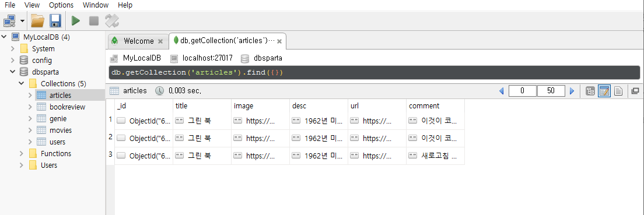Image resolution: width=644 pixels, height=215 pixels.
Task: Go to previous page of results
Action: (x=501, y=91)
